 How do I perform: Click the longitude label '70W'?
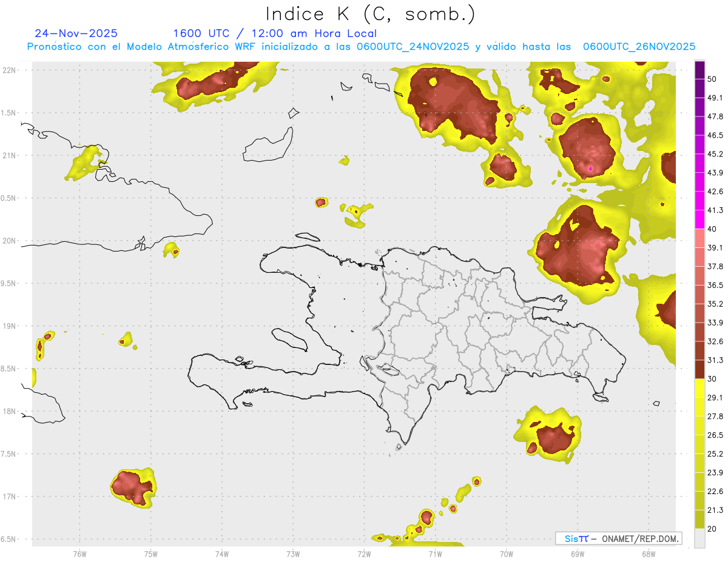[507, 554]
